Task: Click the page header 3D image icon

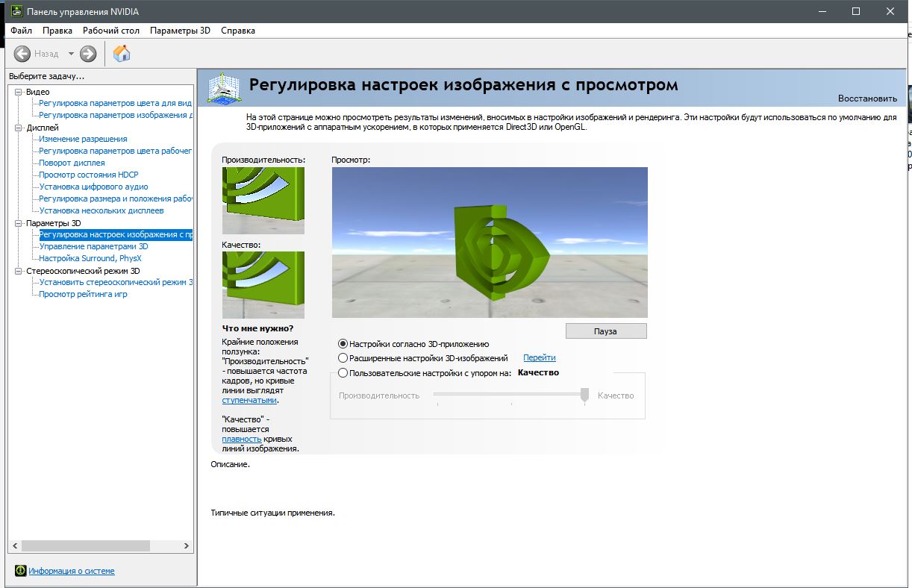Action: click(224, 88)
